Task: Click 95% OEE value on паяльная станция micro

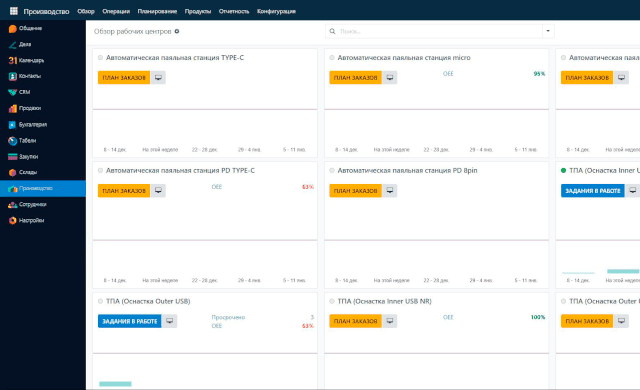Action: click(x=539, y=74)
